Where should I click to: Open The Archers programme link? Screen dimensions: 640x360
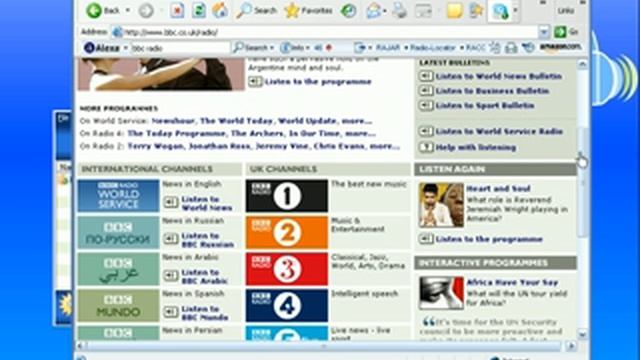click(257, 133)
